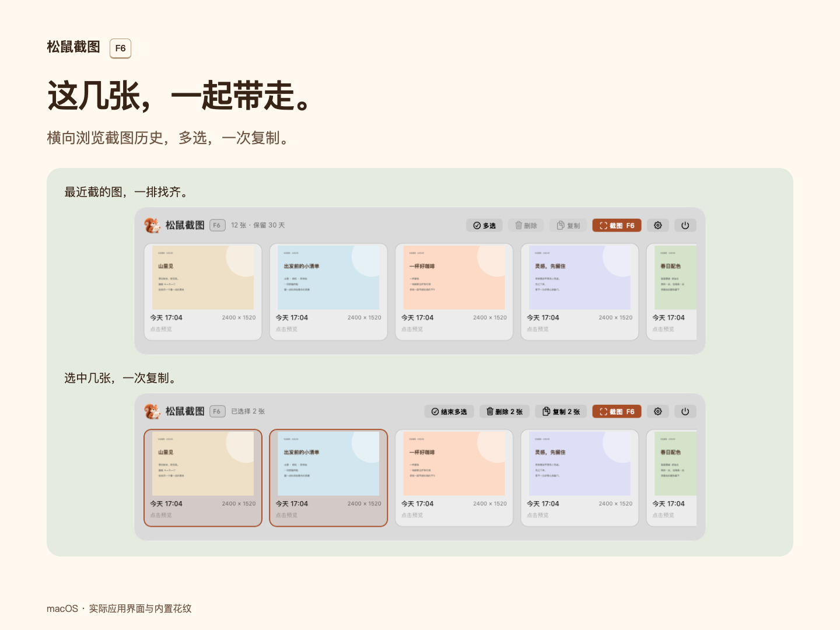The image size is (840, 630).
Task: Click the F6 badge beside the page title 松鼠截图
Action: (x=120, y=48)
